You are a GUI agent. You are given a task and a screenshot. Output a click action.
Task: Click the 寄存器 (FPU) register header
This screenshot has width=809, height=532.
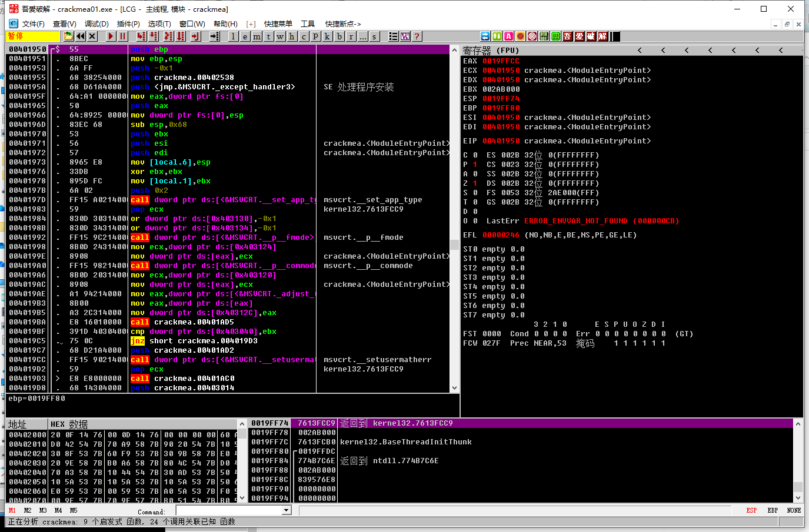[x=491, y=51]
